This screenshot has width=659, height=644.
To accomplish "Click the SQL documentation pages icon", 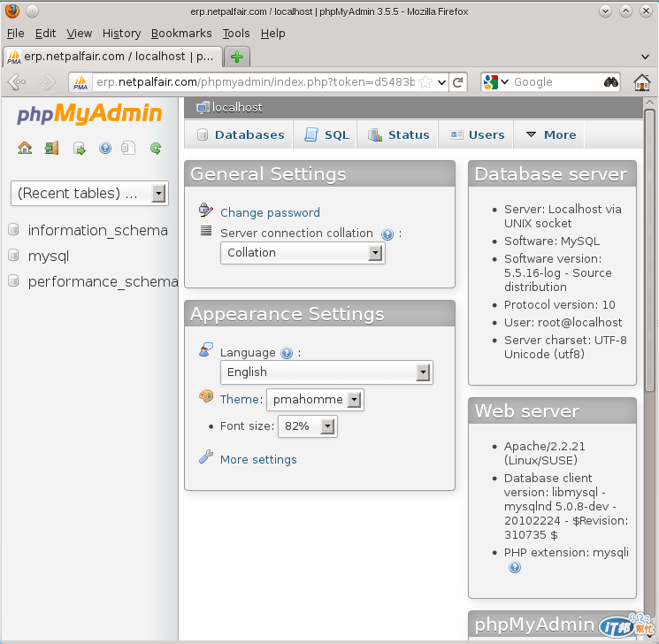I will 128,148.
